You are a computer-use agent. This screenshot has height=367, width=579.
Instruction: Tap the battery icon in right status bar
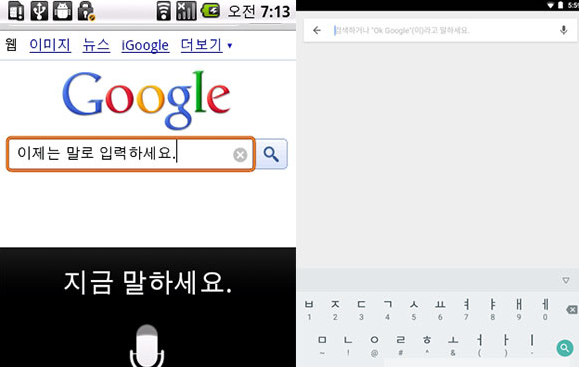point(560,5)
